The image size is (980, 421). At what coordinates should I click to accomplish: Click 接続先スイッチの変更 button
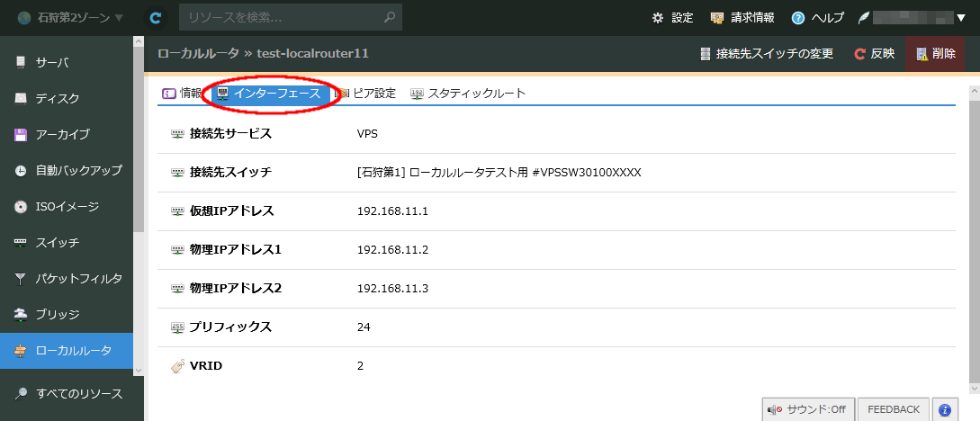(767, 54)
